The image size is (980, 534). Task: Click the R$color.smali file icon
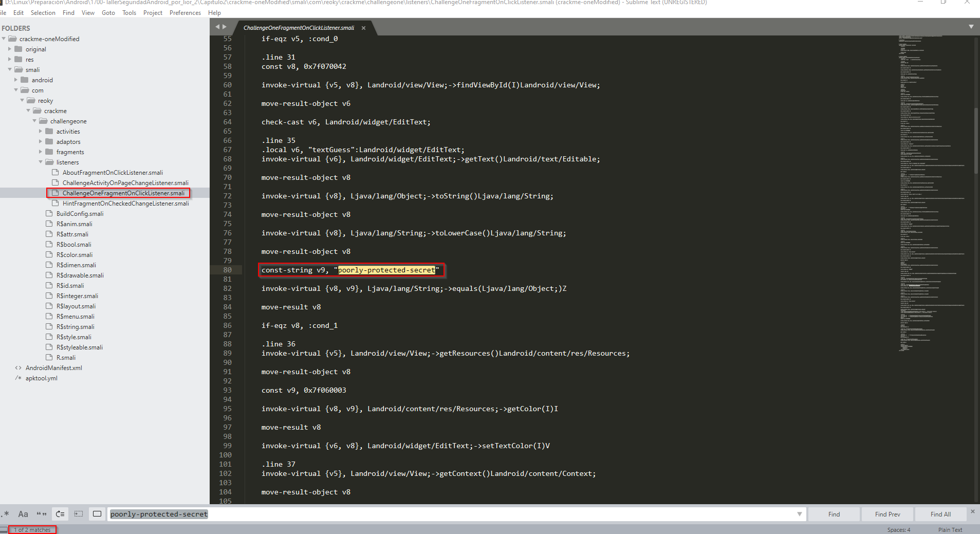49,254
